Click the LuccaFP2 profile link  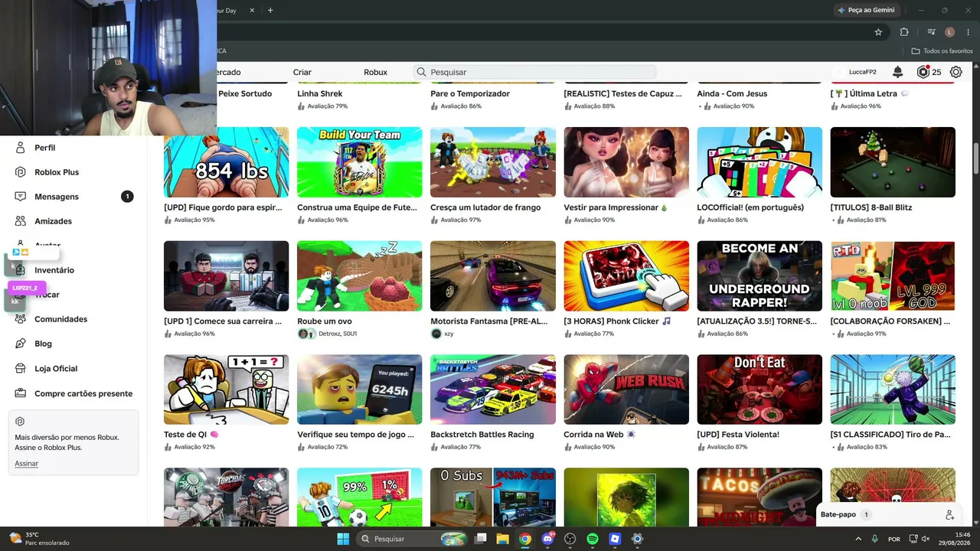[863, 72]
